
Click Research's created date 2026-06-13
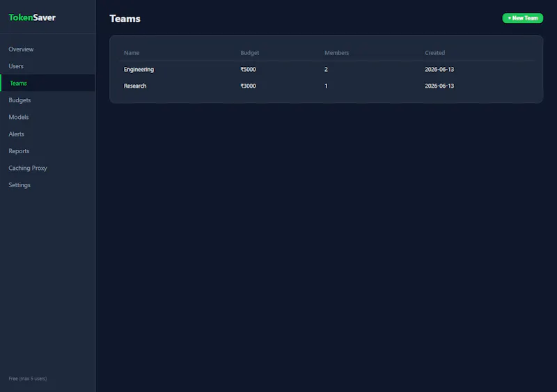click(x=439, y=86)
